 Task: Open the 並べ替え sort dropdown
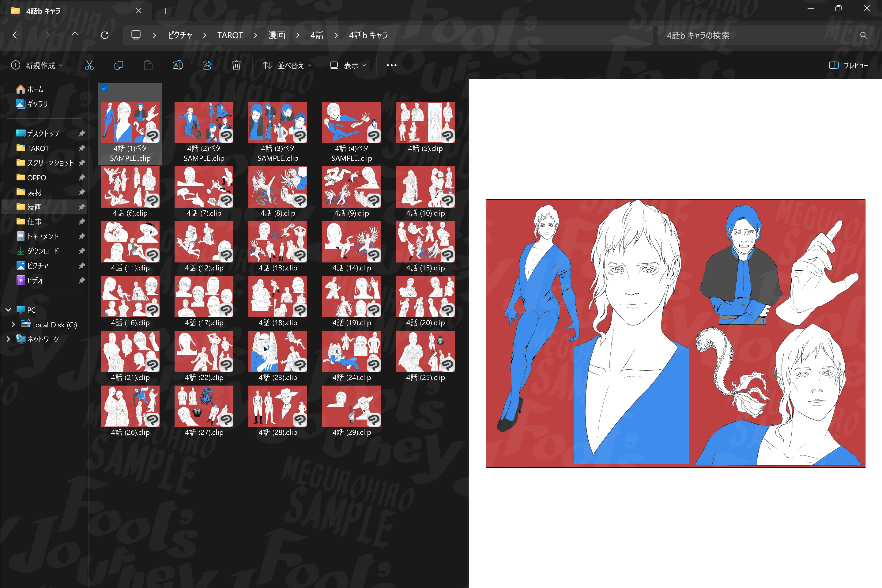(287, 66)
